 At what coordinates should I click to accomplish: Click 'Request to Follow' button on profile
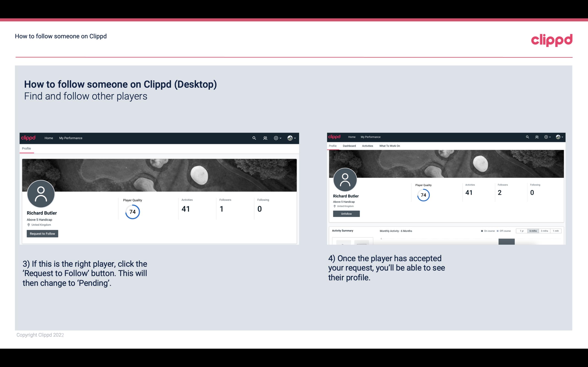click(x=42, y=233)
